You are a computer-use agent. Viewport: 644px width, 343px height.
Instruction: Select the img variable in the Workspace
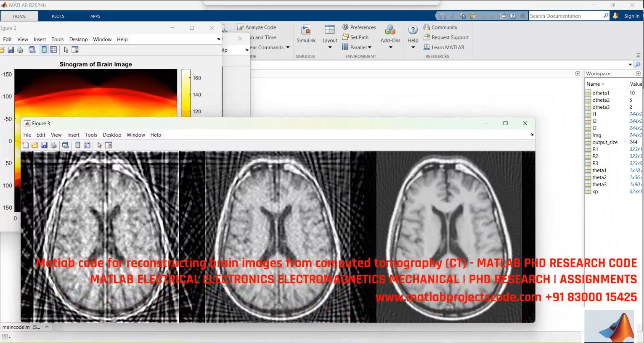[597, 135]
